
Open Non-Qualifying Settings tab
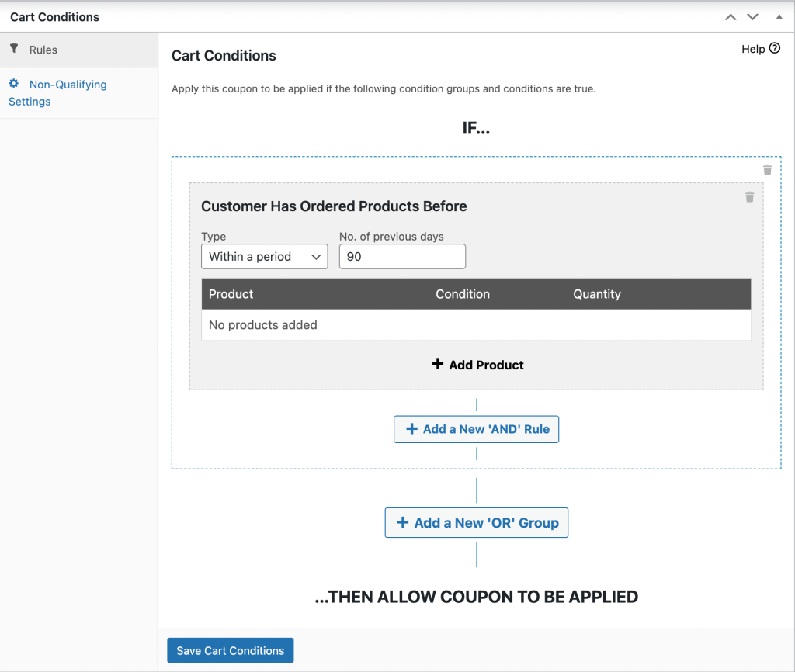pyautogui.click(x=79, y=93)
